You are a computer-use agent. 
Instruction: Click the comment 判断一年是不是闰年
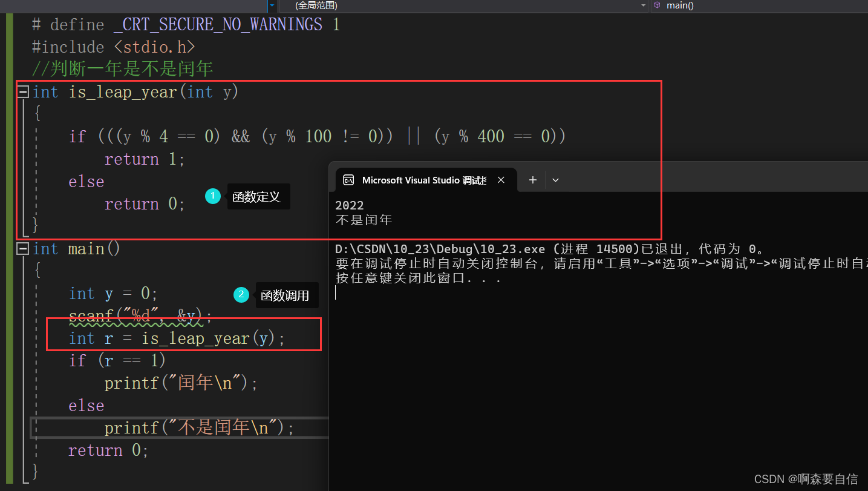123,69
